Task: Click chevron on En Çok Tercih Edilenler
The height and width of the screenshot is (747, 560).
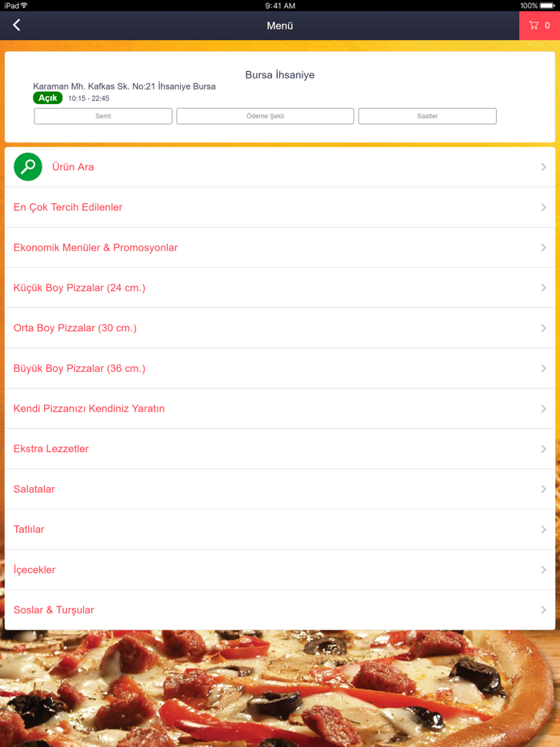Action: tap(543, 207)
